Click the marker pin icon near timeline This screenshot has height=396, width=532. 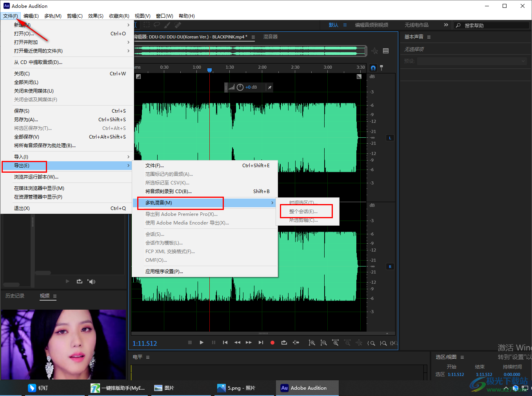[x=381, y=68]
